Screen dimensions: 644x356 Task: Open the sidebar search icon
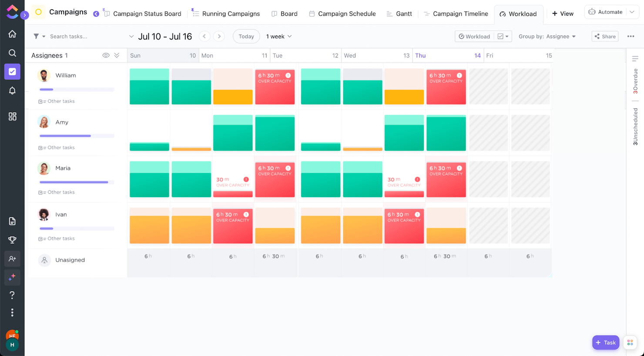click(x=12, y=53)
